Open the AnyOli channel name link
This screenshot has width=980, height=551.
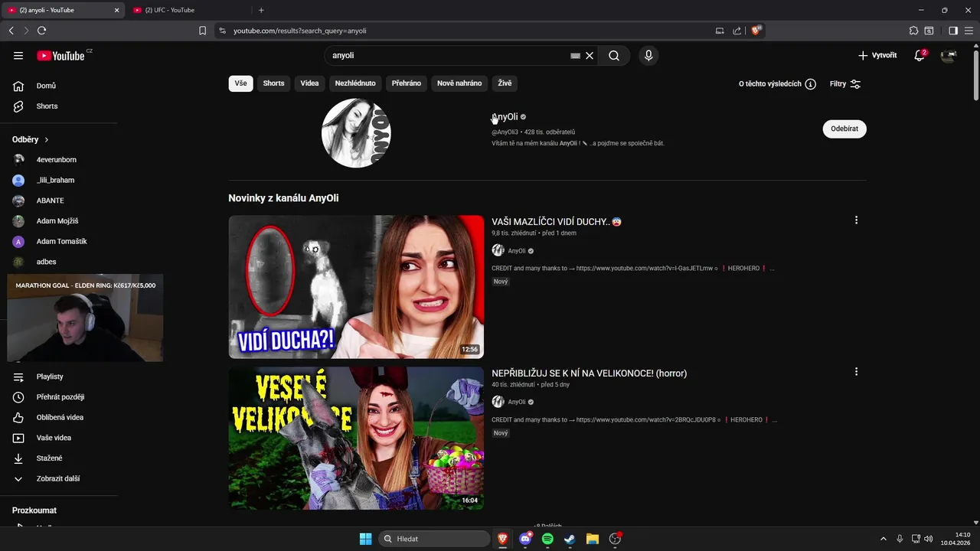click(505, 117)
